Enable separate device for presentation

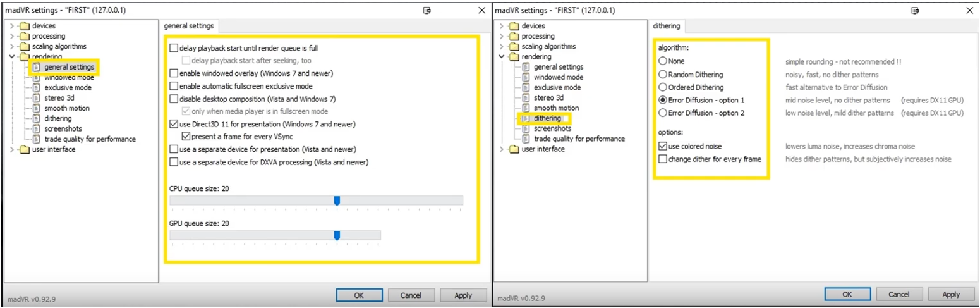tap(174, 149)
